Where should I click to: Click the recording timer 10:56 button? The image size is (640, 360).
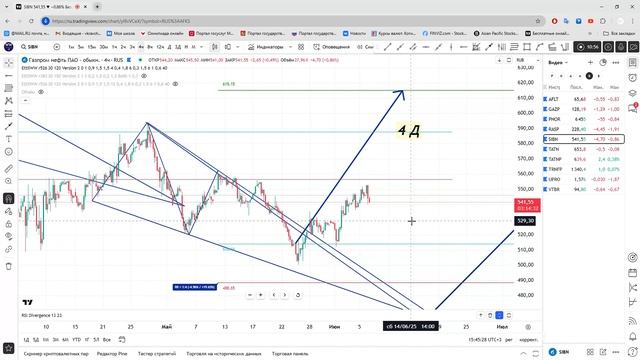point(587,47)
